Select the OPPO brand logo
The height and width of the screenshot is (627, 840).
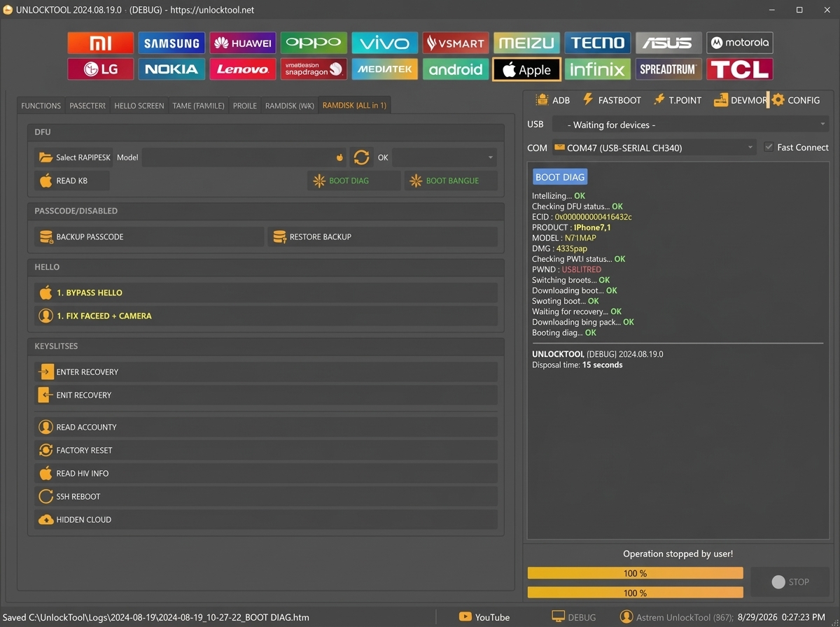(314, 43)
